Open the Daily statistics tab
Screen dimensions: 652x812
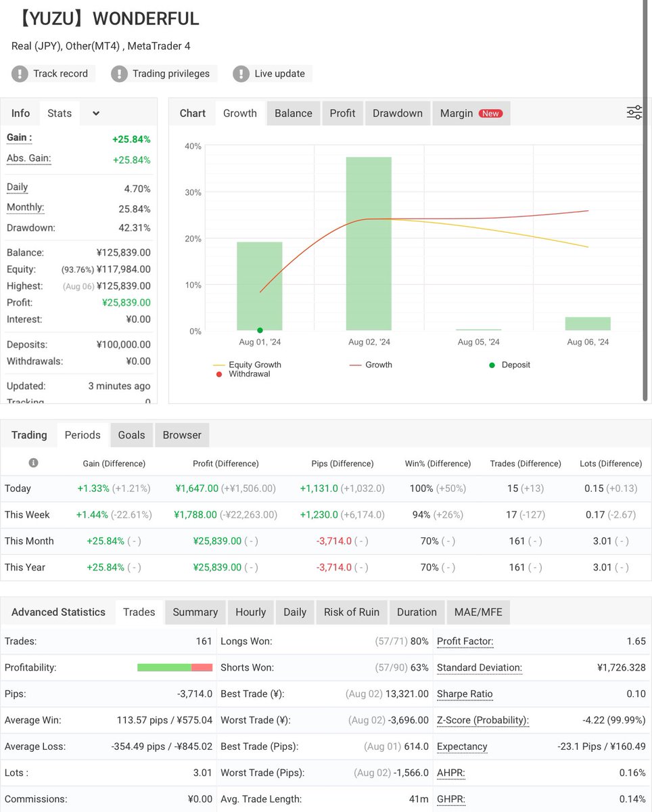[x=295, y=612]
